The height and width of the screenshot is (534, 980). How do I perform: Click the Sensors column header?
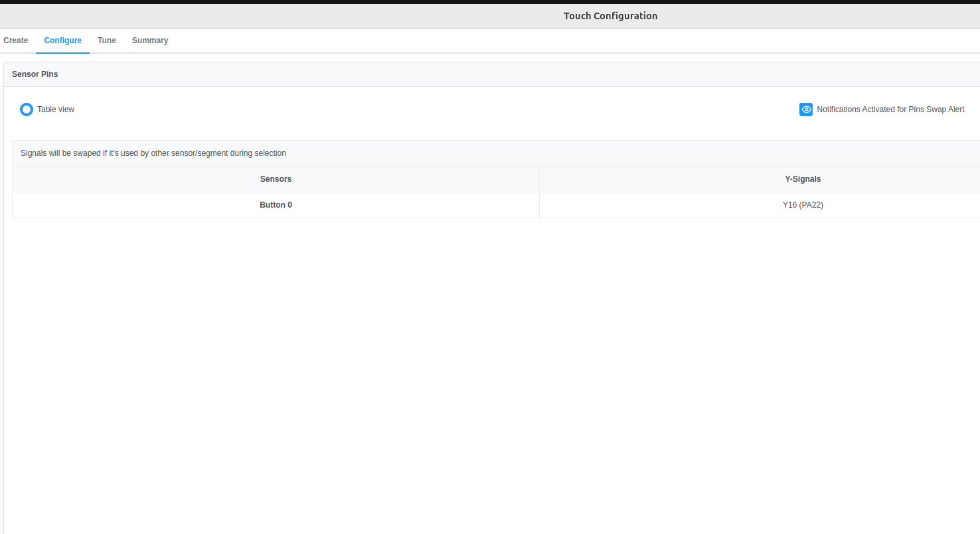[276, 179]
